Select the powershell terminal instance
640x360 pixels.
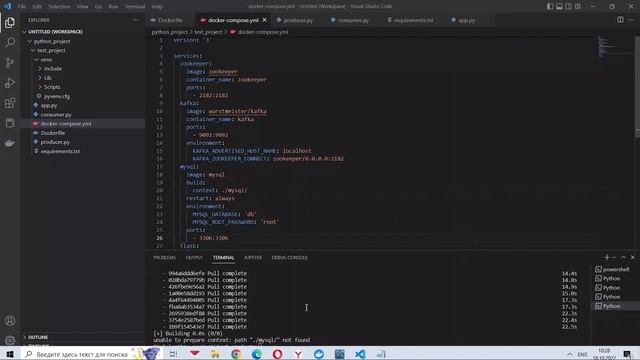point(615,269)
